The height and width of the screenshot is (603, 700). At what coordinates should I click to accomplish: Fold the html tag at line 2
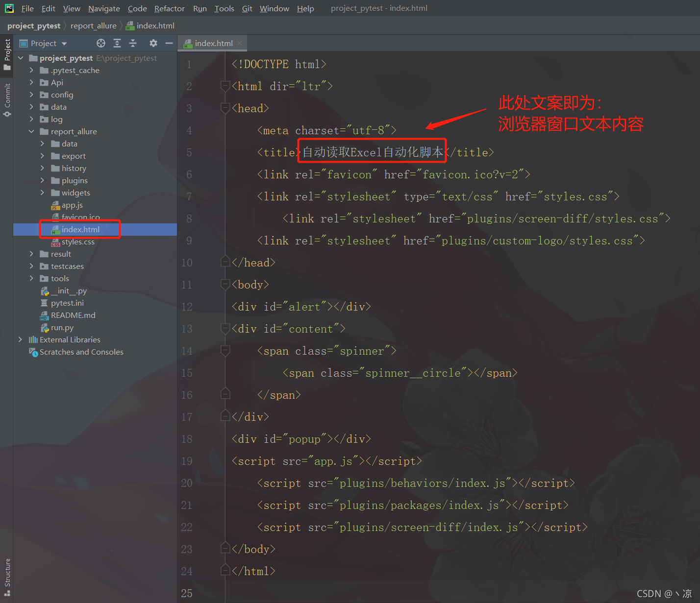pos(225,86)
